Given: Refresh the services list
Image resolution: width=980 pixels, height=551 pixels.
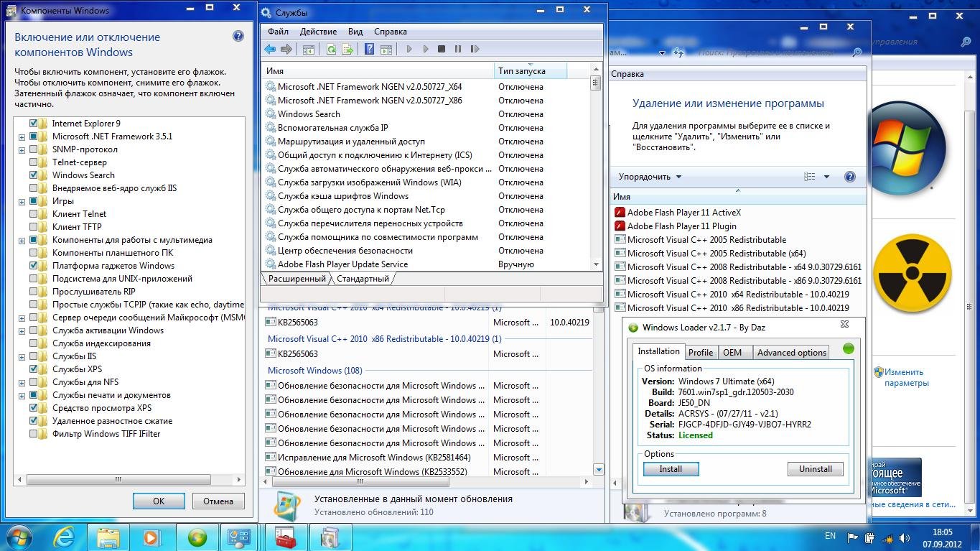Looking at the screenshot, I should click(x=332, y=50).
